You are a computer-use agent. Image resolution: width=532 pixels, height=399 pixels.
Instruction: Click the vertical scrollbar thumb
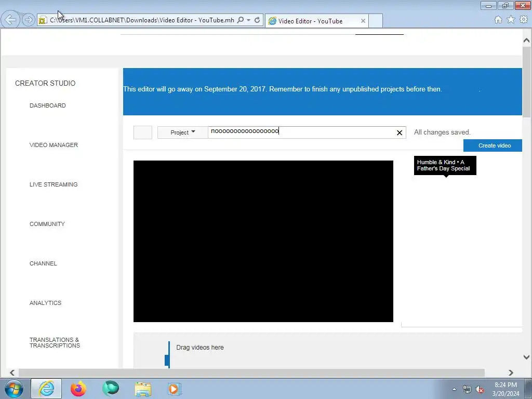point(526,82)
